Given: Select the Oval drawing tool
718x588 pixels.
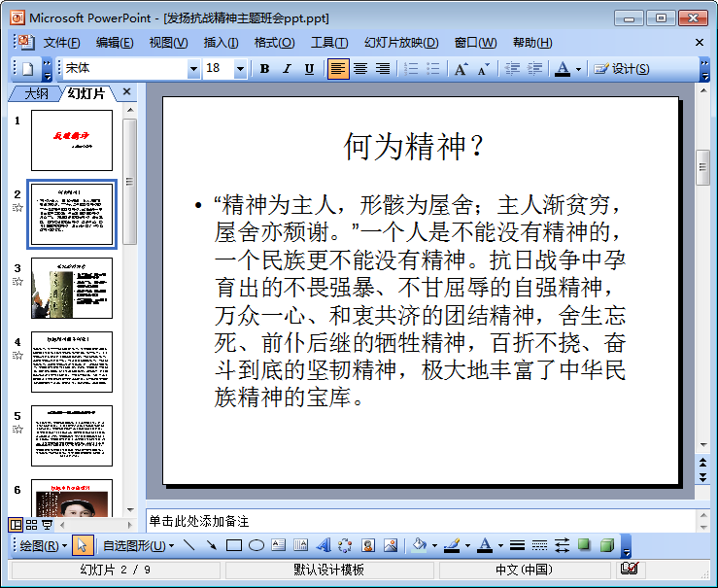Looking at the screenshot, I should click(x=256, y=545).
